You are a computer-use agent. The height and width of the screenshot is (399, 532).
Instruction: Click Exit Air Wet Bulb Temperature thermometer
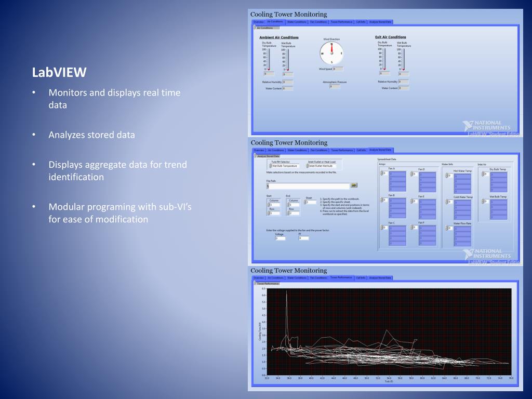[x=403, y=59]
